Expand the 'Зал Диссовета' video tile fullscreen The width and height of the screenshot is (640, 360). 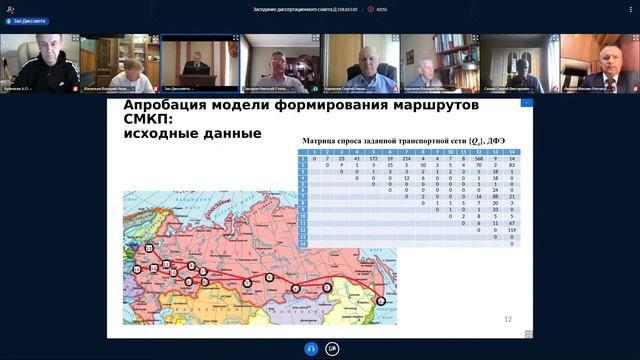(236, 38)
